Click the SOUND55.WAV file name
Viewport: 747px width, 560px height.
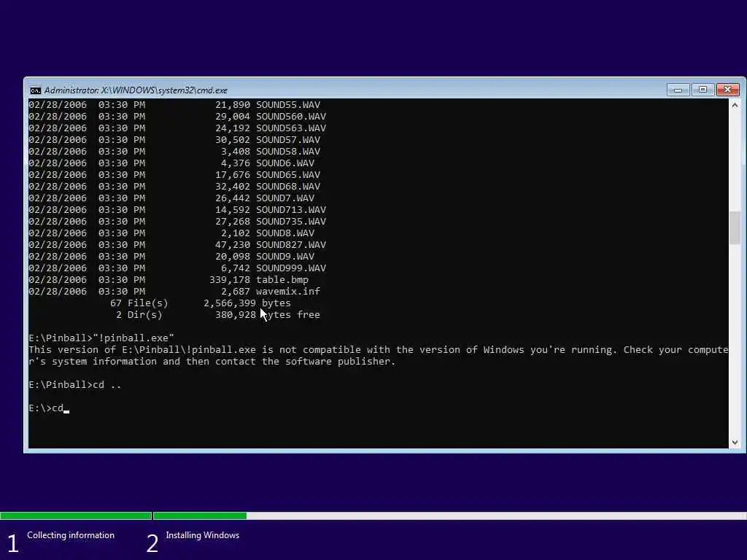click(288, 105)
